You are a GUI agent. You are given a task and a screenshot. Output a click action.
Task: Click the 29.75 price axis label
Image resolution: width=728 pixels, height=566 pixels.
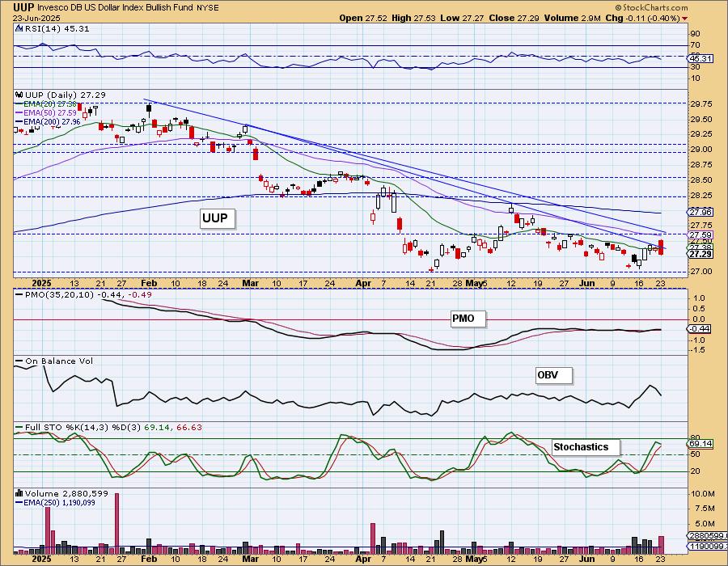tap(701, 104)
